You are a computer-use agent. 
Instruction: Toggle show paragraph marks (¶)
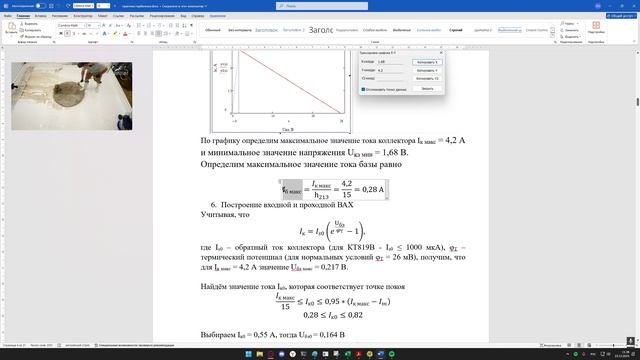pos(191,25)
